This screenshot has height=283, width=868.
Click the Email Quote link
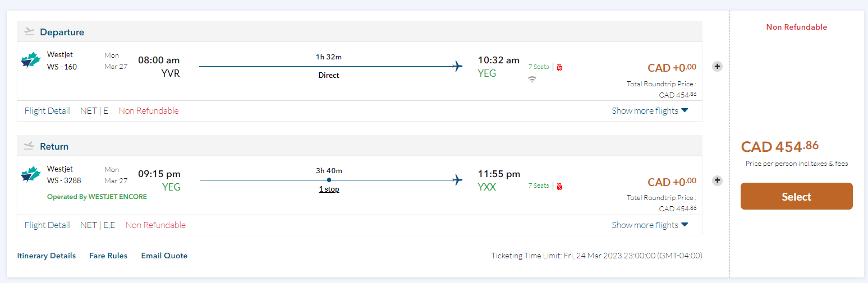[x=164, y=256]
